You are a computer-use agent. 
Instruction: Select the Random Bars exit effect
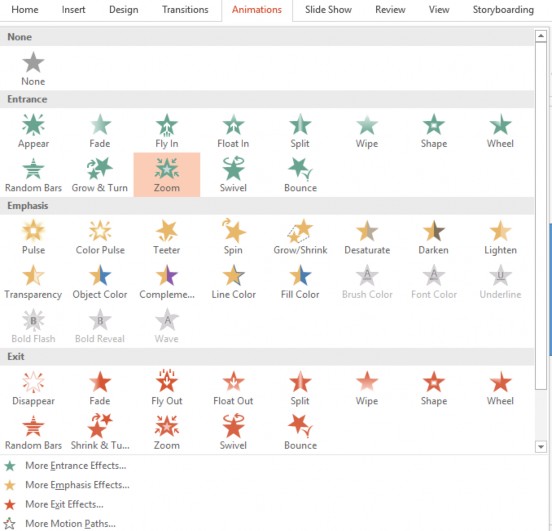pyautogui.click(x=33, y=432)
